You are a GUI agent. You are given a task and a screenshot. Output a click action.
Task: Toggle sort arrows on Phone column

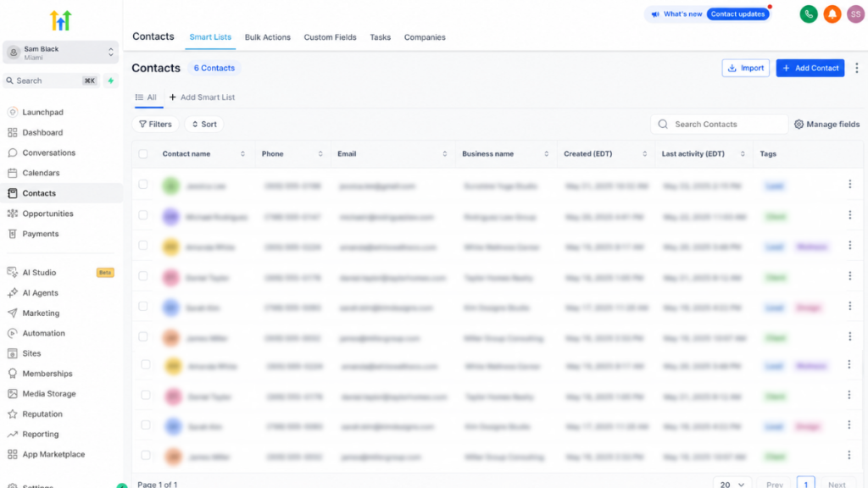pyautogui.click(x=320, y=154)
